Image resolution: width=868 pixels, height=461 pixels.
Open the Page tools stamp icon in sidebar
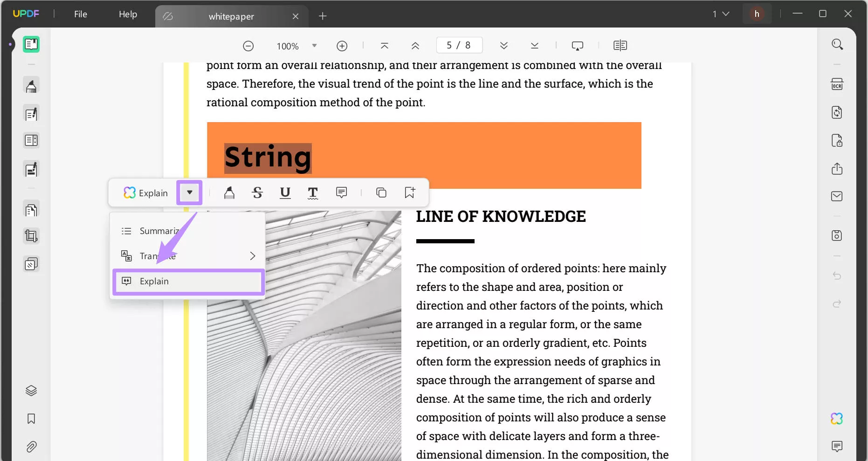tap(31, 264)
